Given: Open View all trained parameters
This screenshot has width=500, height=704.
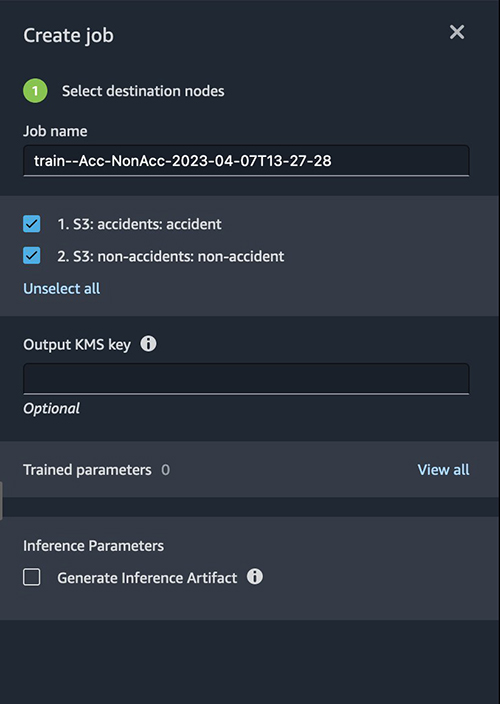Looking at the screenshot, I should pyautogui.click(x=443, y=470).
